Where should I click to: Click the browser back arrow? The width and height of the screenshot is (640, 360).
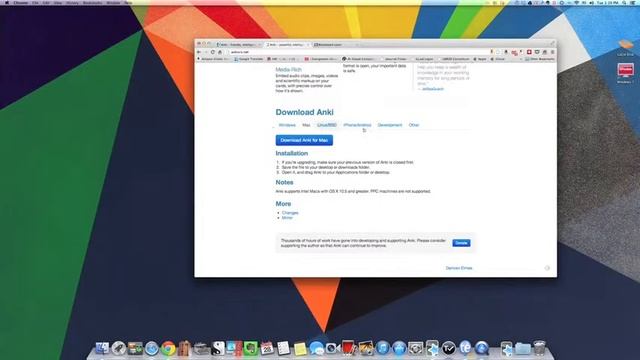tap(199, 52)
